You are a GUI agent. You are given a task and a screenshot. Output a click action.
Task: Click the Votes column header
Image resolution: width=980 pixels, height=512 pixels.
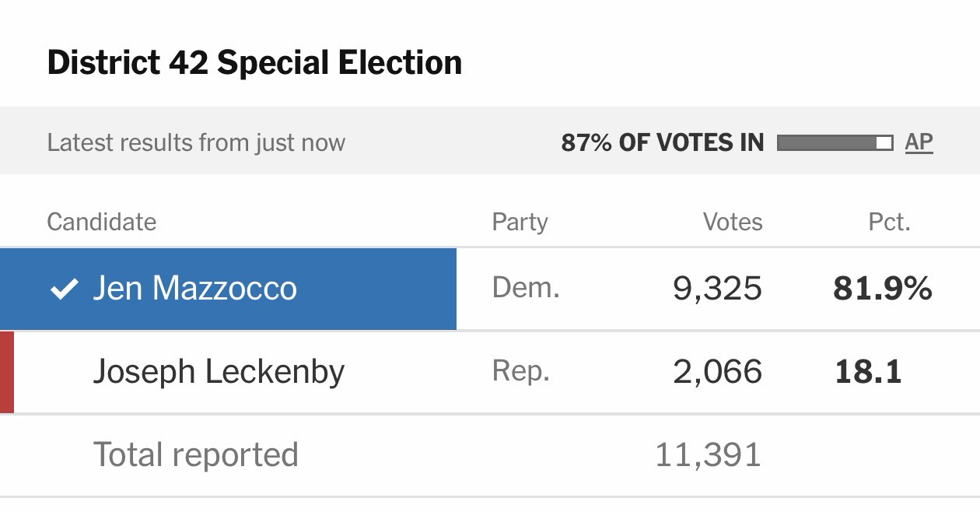[x=733, y=222]
